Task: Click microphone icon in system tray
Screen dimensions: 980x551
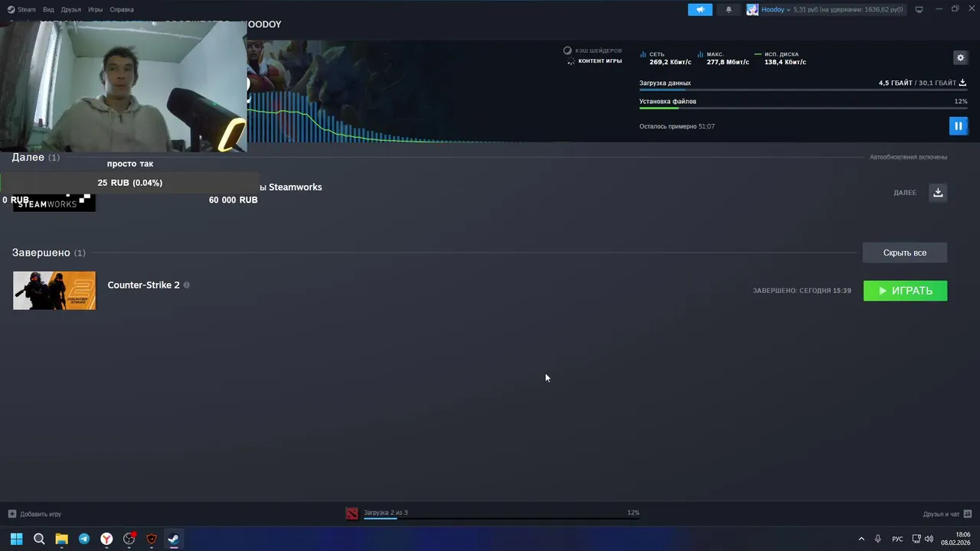Action: 878,539
